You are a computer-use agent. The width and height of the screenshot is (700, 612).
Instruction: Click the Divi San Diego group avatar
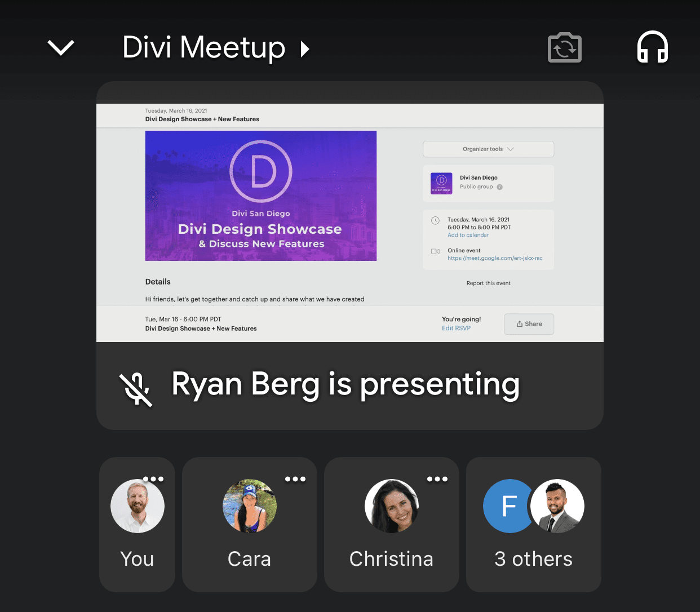coord(440,183)
